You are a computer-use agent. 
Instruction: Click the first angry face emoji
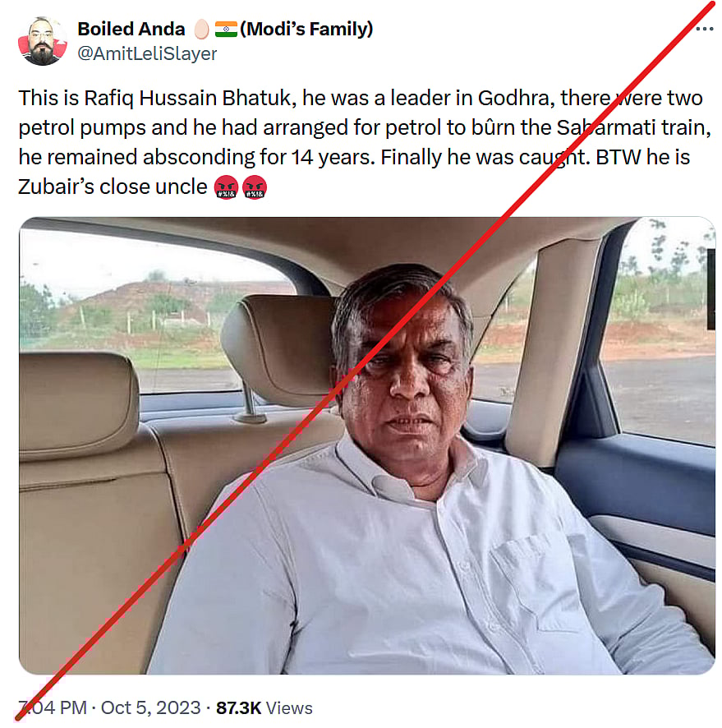pyautogui.click(x=225, y=187)
